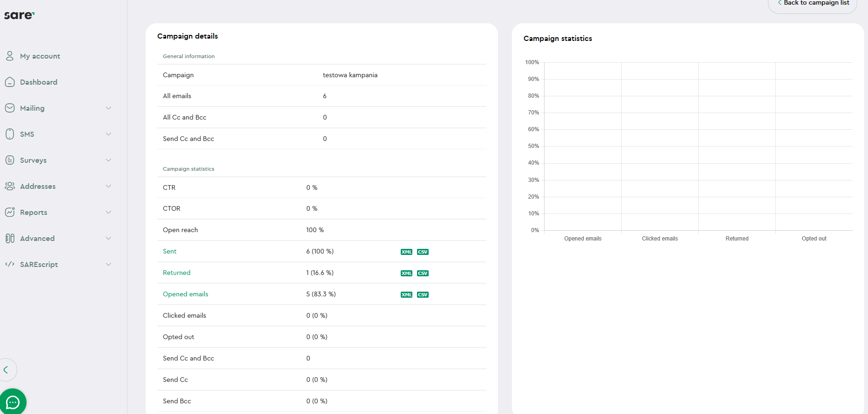Open the Returned link
The image size is (868, 414).
click(x=176, y=273)
